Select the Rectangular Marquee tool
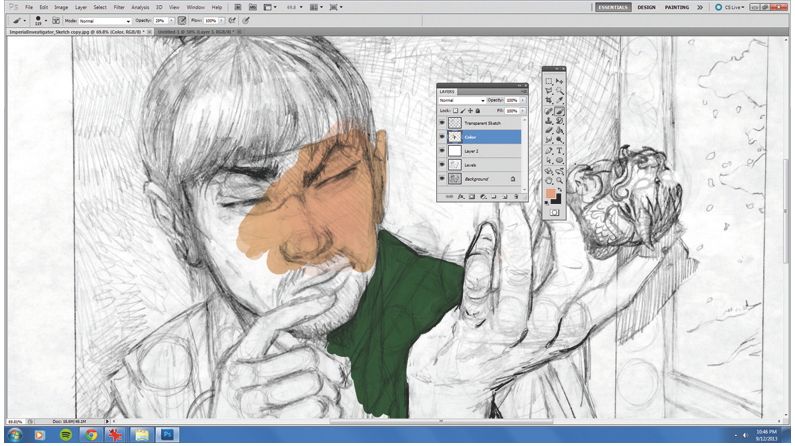Image resolution: width=795 pixels, height=446 pixels. pos(549,81)
